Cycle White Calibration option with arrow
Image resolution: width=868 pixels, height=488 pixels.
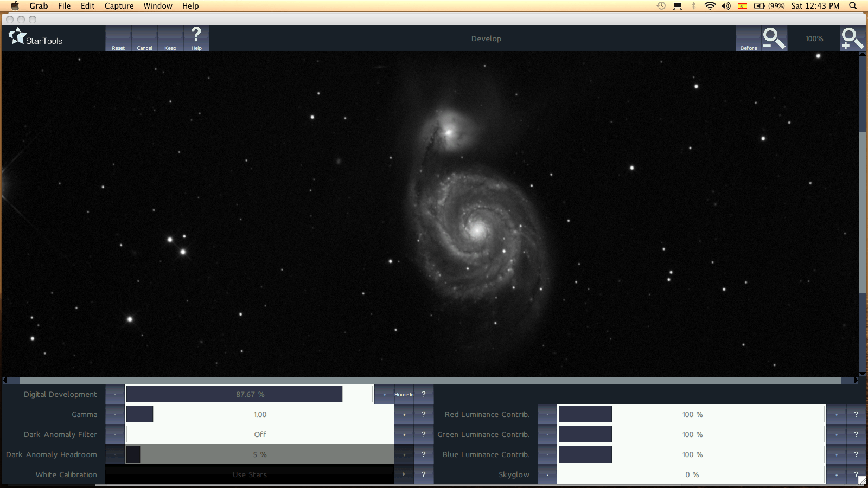point(404,474)
